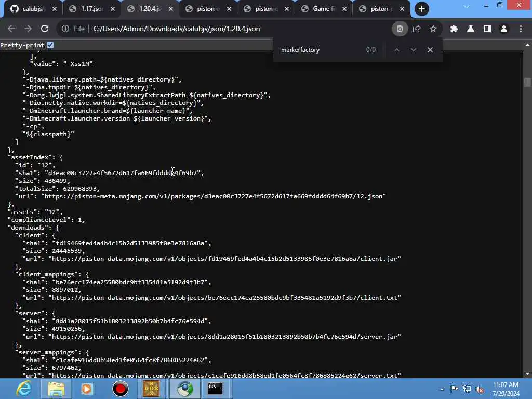This screenshot has width=532, height=399.
Task: Open the red record button app
Action: click(x=120, y=389)
